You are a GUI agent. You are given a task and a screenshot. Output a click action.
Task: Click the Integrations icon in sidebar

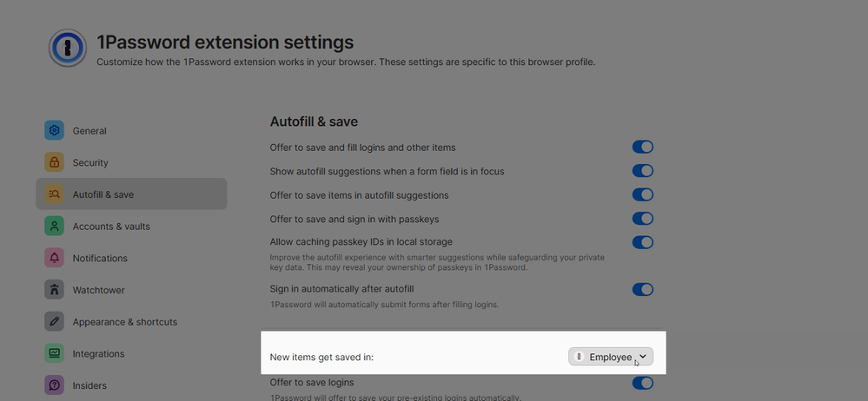click(55, 353)
